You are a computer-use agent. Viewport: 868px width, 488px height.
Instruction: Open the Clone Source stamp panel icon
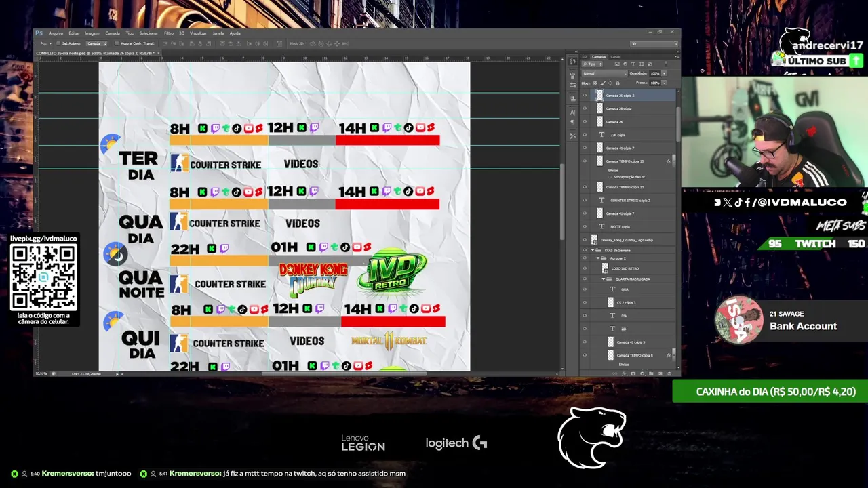[572, 98]
